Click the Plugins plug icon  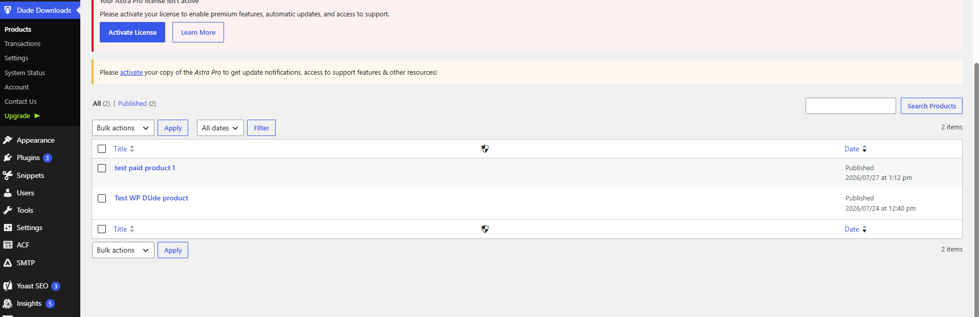tap(8, 157)
